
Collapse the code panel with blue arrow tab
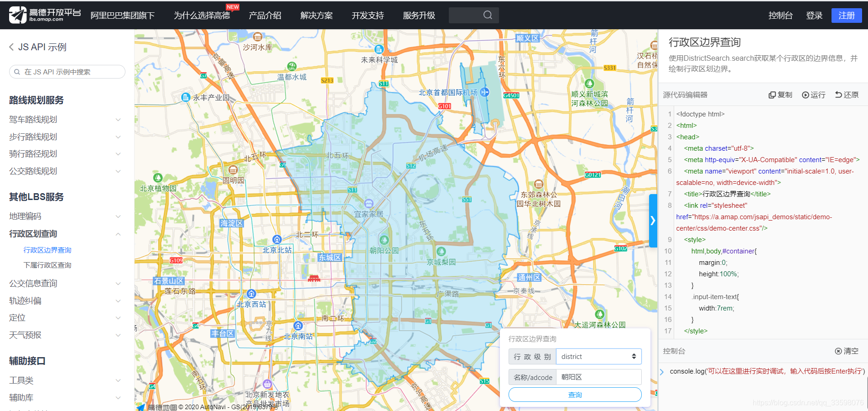(x=653, y=221)
